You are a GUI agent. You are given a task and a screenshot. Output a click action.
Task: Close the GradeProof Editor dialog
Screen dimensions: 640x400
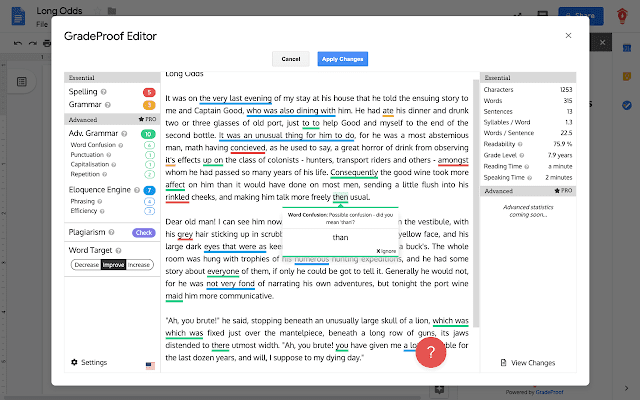coord(568,36)
